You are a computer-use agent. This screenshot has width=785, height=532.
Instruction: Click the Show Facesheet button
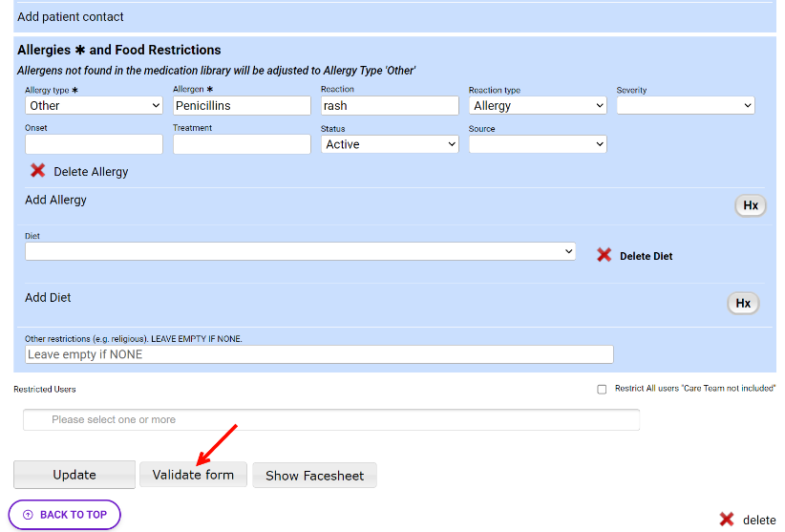[x=314, y=475]
